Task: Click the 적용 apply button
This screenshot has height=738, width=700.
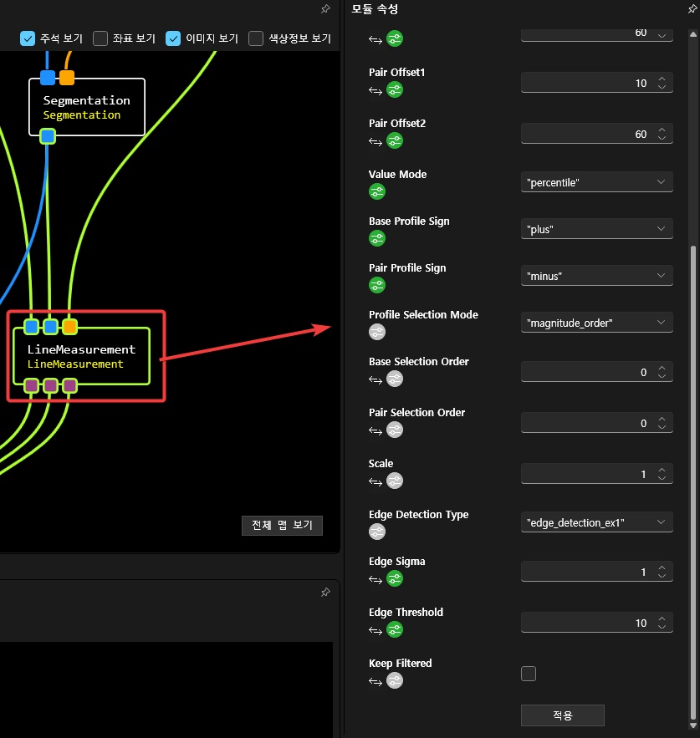Action: click(x=562, y=715)
